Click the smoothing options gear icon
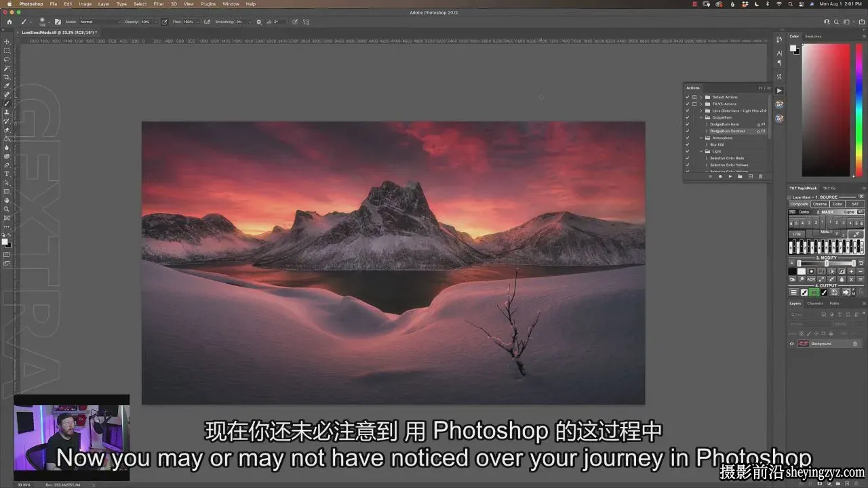Viewport: 868px width, 488px height. [258, 22]
